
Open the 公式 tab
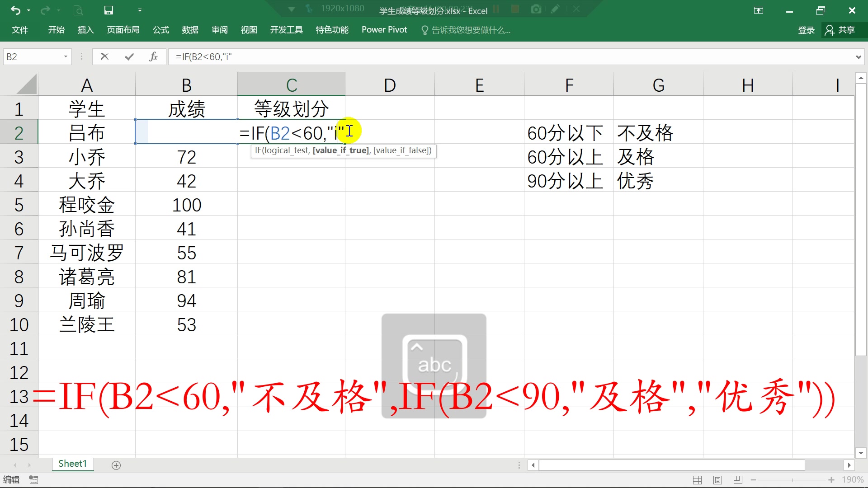(x=160, y=30)
